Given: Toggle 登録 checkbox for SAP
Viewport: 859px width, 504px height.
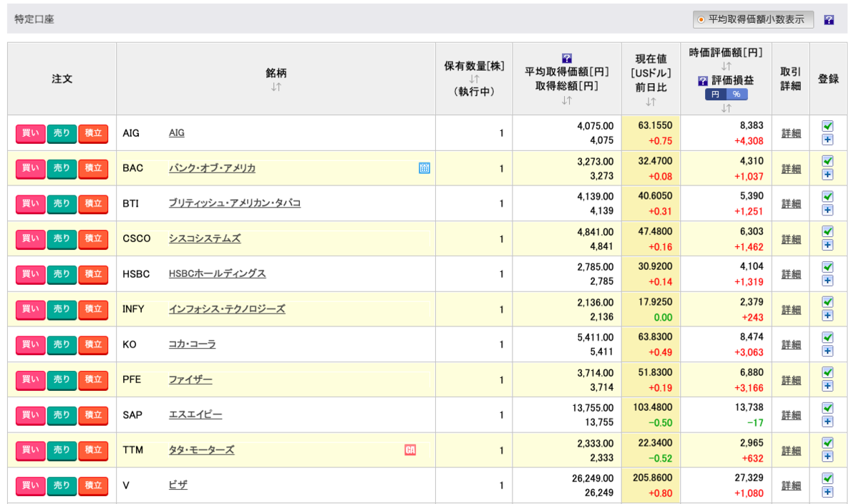Looking at the screenshot, I should coord(828,407).
